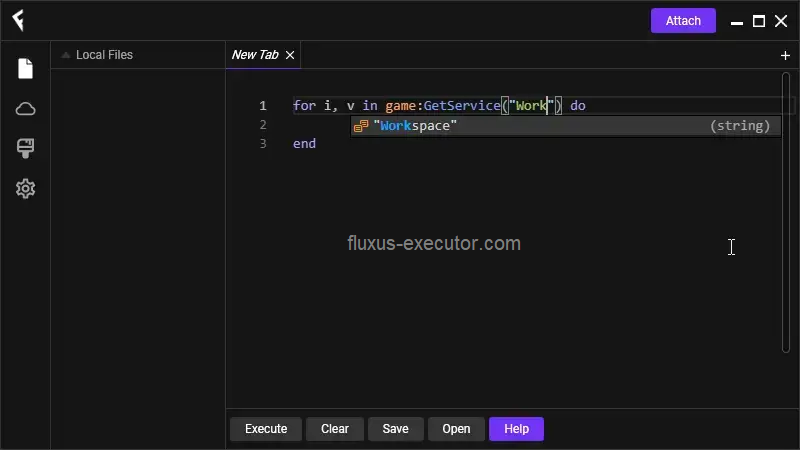Place cursor on the 'end' line
Screen dimensions: 800x450
[x=304, y=144]
